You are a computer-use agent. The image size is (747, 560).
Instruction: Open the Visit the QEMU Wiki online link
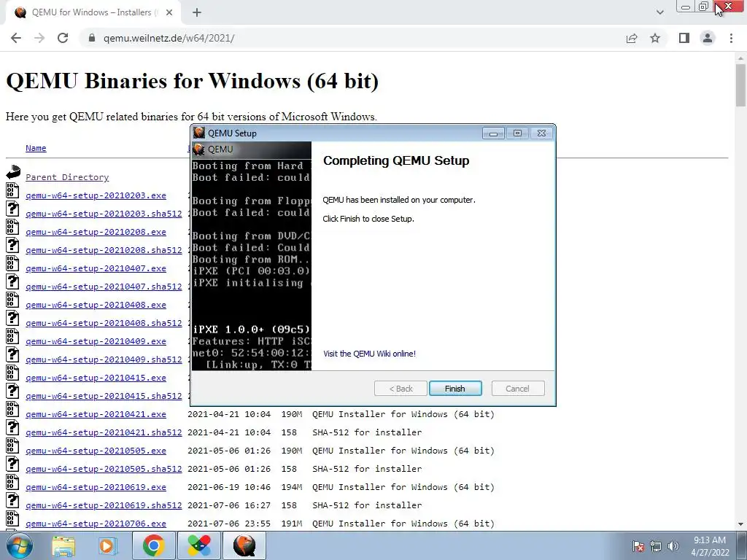pos(369,354)
